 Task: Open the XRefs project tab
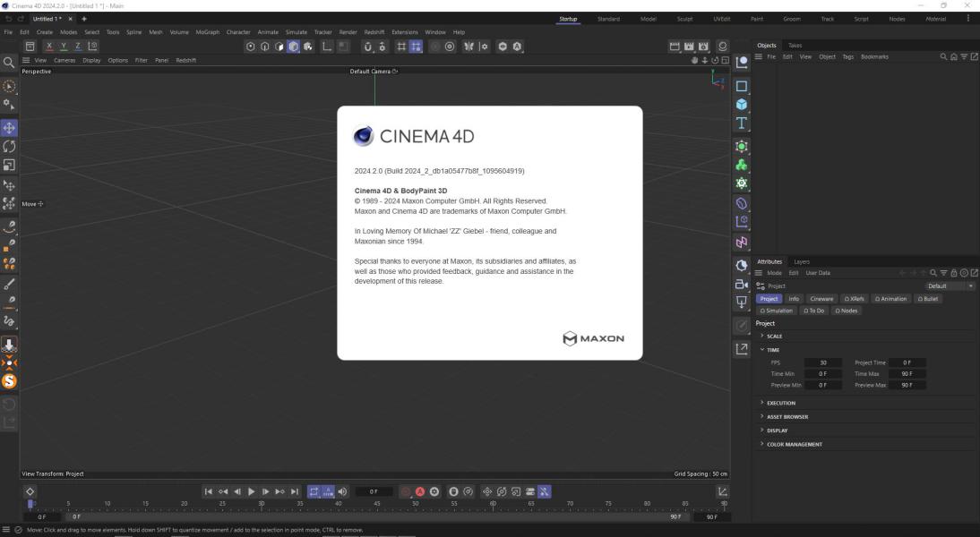[854, 299]
